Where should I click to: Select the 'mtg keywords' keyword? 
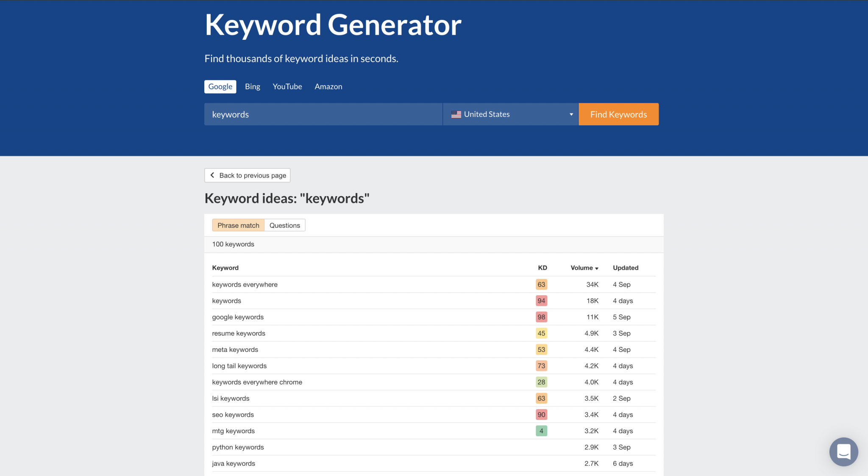coord(233,431)
